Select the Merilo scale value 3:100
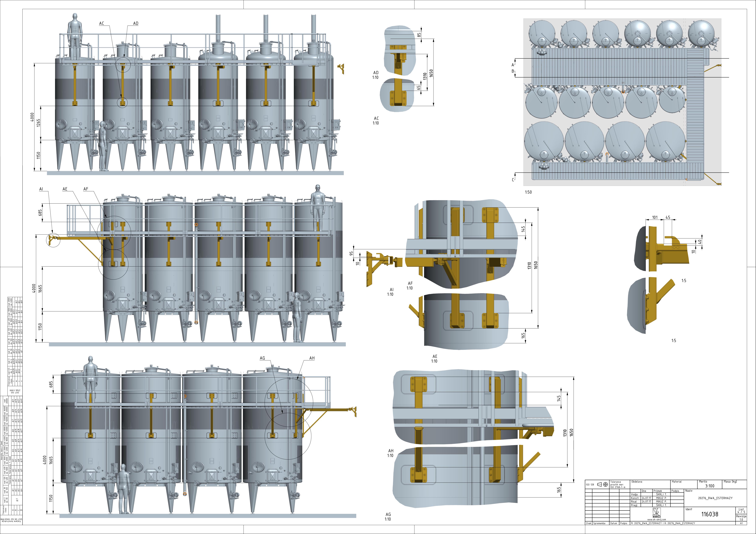This screenshot has width=756, height=534. click(x=710, y=486)
